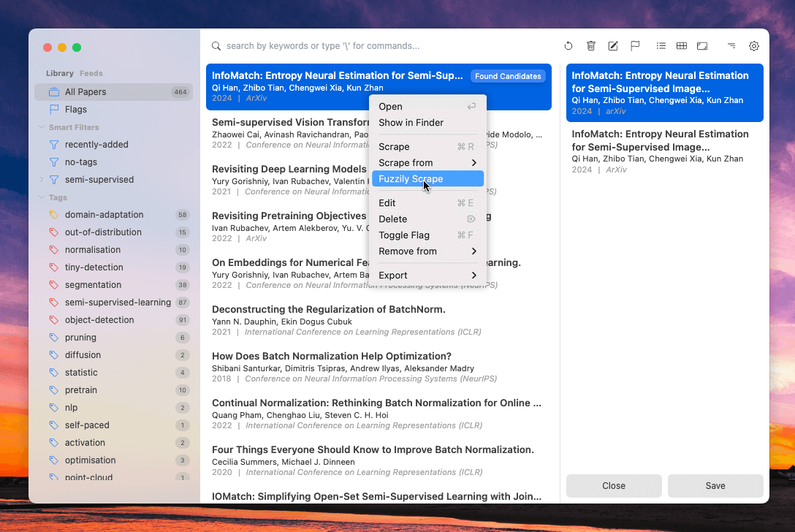
Task: Click the flag icon in top toolbar
Action: pos(635,46)
